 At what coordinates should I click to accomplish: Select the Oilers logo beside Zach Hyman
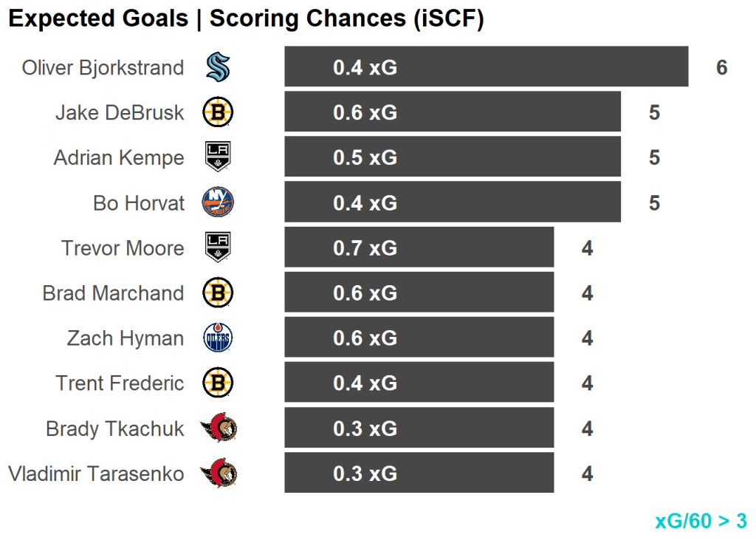(218, 338)
